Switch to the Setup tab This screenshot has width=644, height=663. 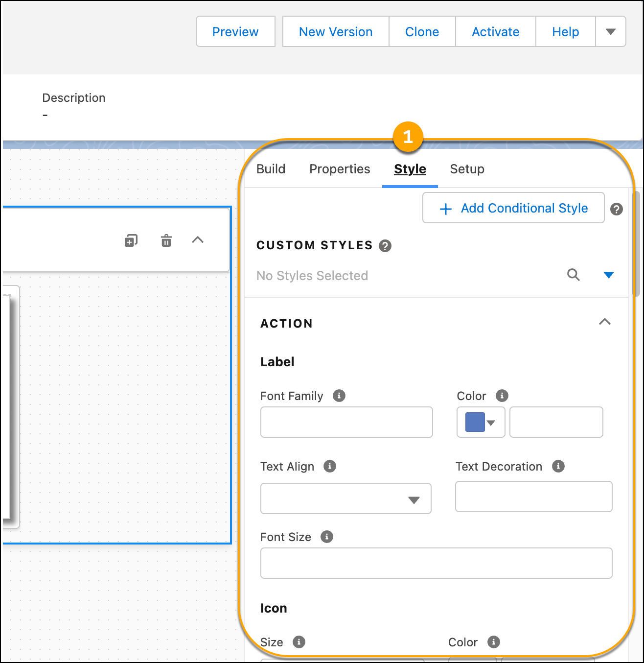467,169
